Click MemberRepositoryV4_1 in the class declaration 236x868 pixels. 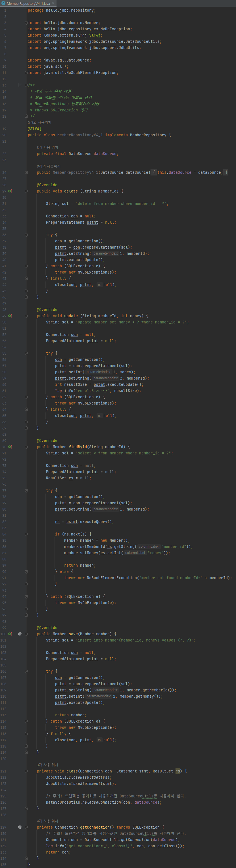point(80,135)
